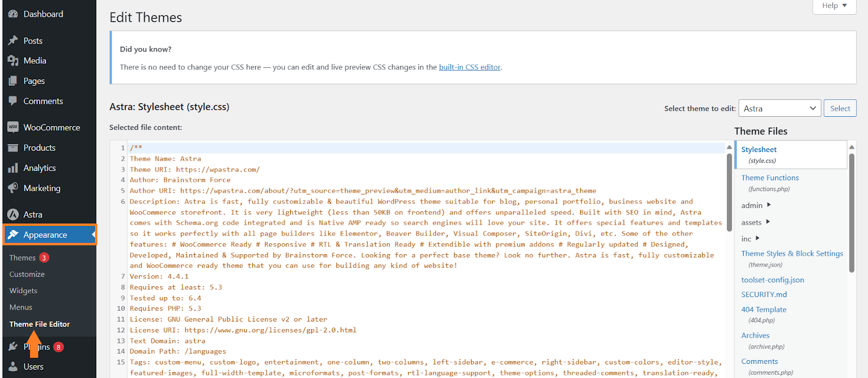Screen dimensions: 868x378
Task: Click the Media library icon
Action: click(13, 61)
